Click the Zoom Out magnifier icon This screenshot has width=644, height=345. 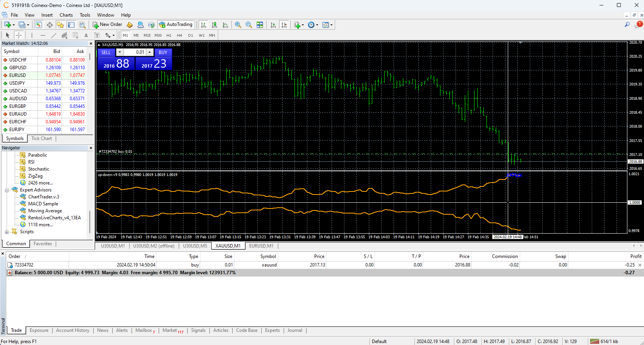pos(249,25)
